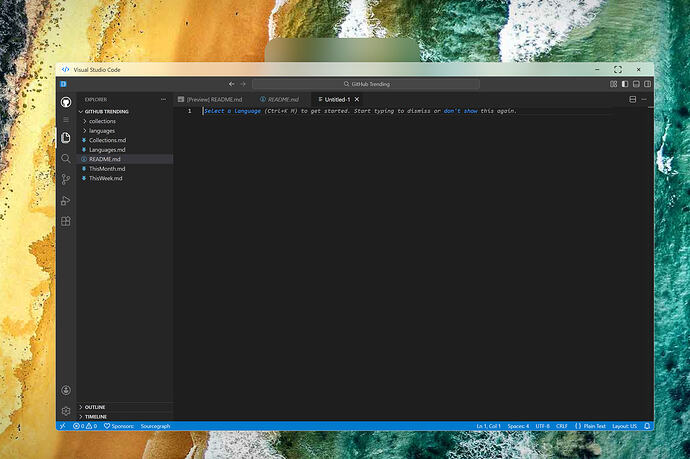
Task: Toggle the primary side bar
Action: (x=625, y=84)
